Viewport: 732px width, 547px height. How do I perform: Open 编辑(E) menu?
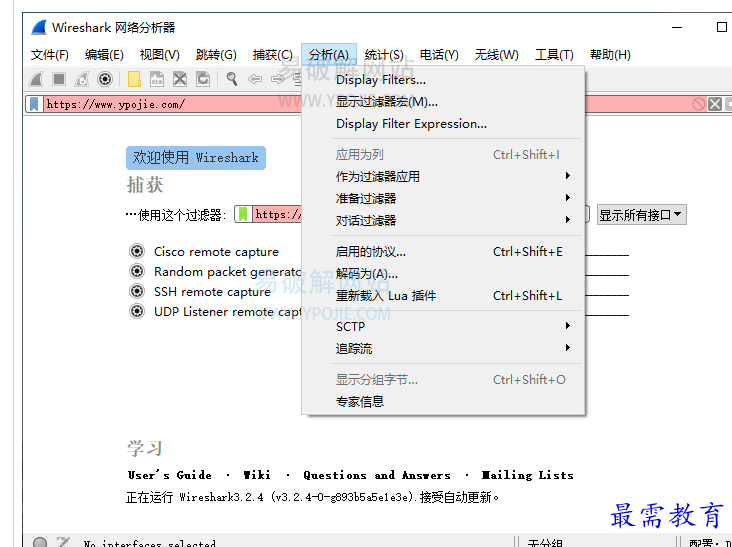pyautogui.click(x=104, y=55)
